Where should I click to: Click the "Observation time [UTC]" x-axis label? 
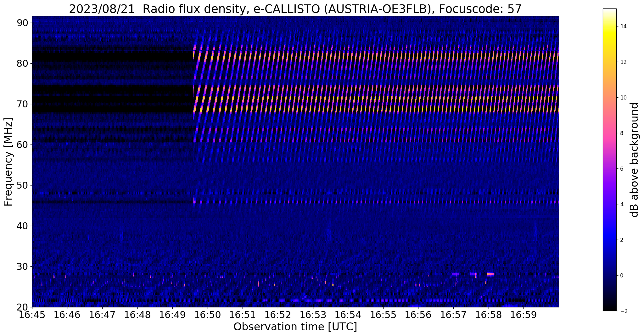click(x=295, y=327)
